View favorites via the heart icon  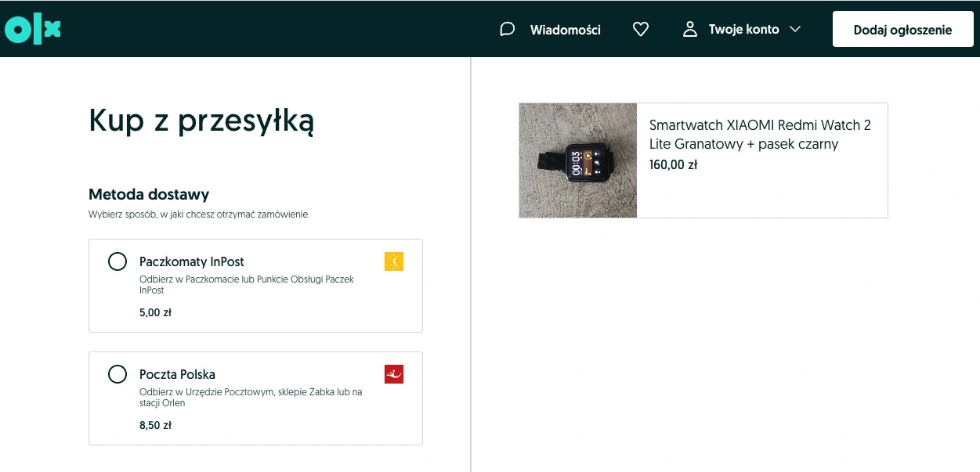coord(641,30)
